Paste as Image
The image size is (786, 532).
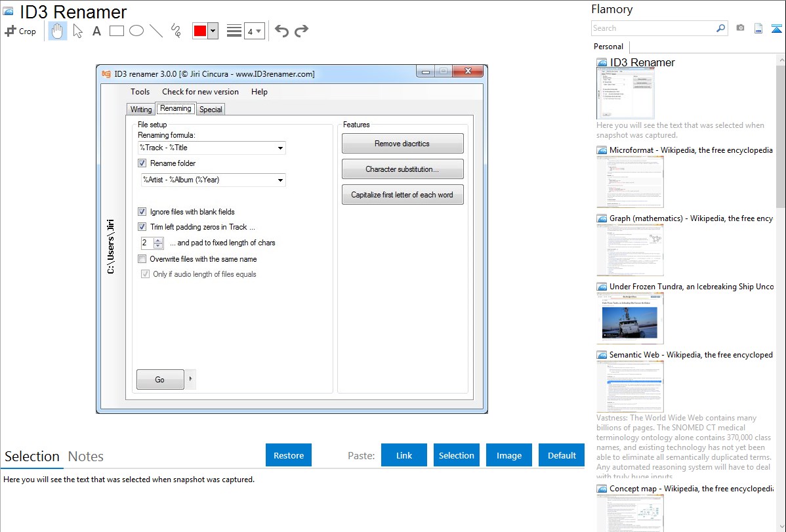(x=508, y=455)
